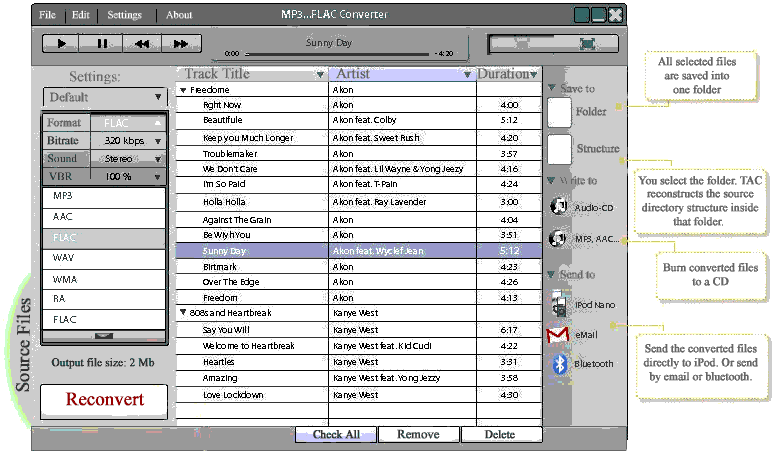Select RA in the format list
Image resolution: width=776 pixels, height=460 pixels.
[x=104, y=299]
